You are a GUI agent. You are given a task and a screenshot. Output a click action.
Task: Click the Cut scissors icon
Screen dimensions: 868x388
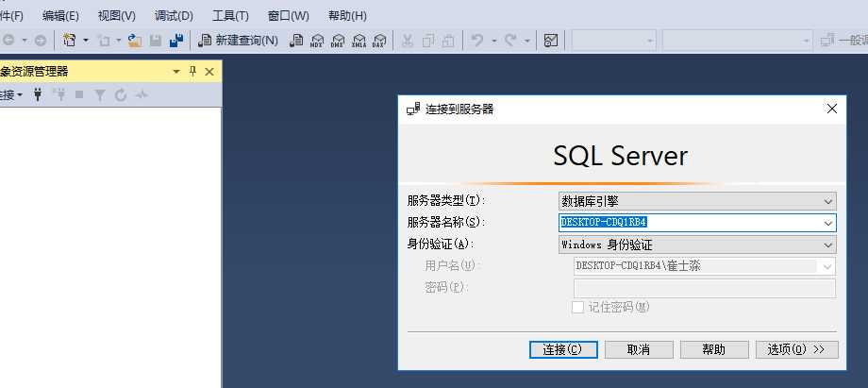coord(408,41)
